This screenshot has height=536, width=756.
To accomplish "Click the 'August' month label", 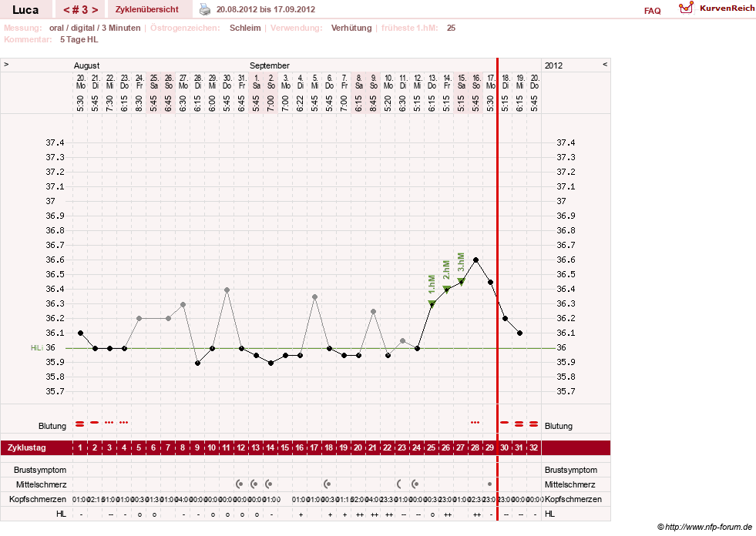I will [87, 65].
